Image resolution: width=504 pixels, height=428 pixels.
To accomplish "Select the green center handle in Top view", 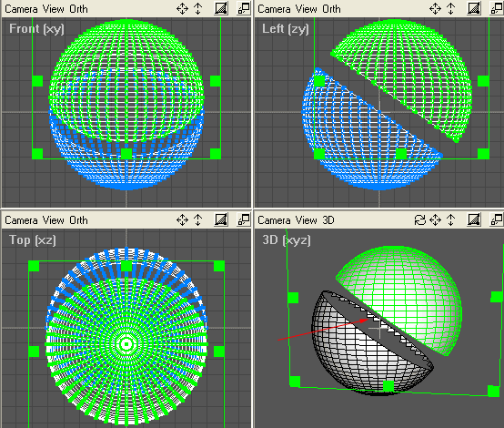I will [x=126, y=344].
